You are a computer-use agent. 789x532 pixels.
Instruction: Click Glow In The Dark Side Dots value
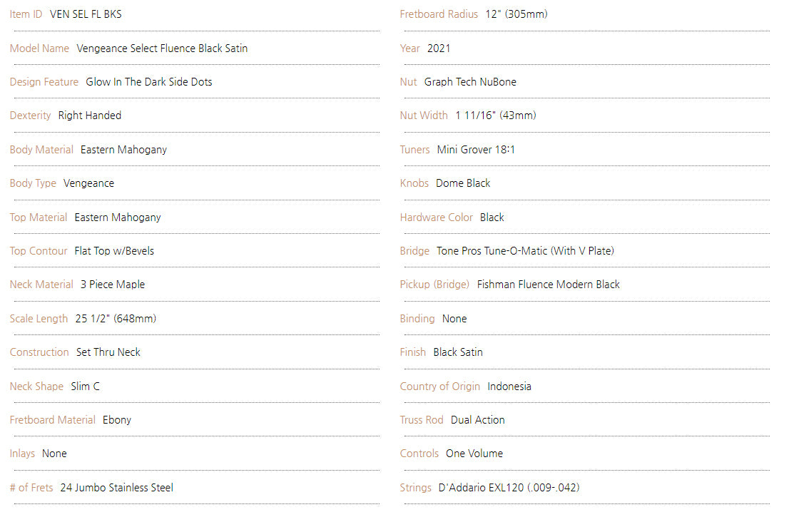(148, 82)
